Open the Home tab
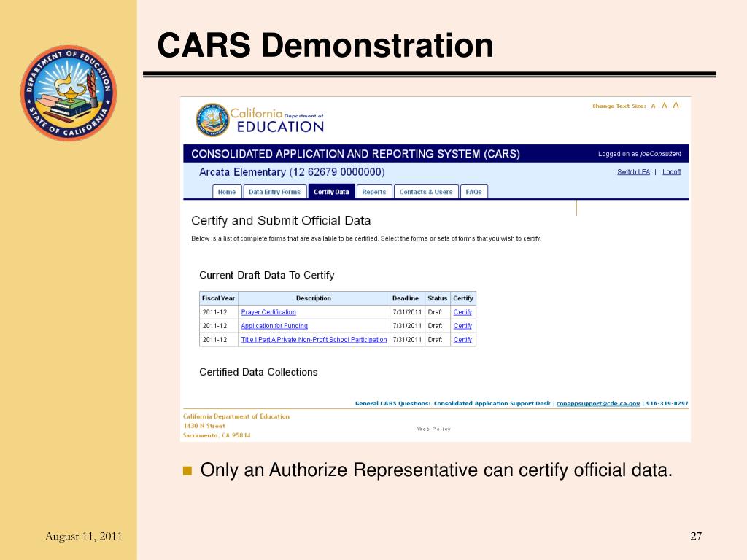 tap(227, 192)
